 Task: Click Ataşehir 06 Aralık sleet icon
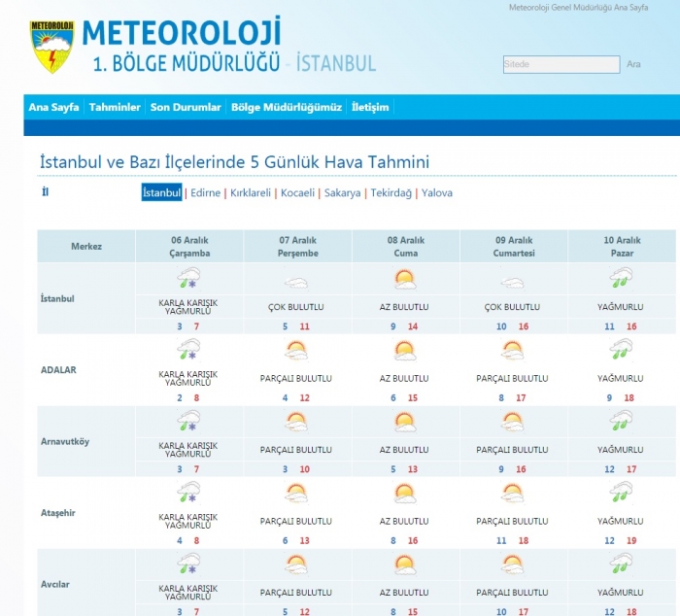189,493
